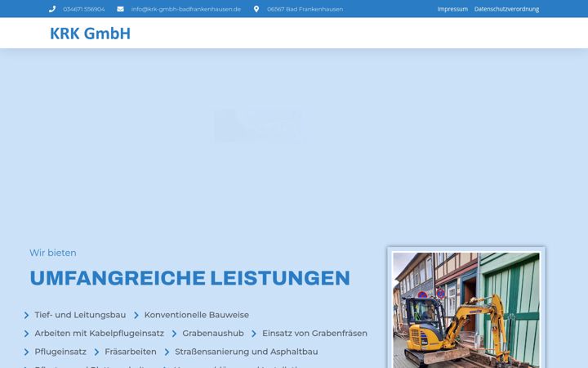Select the text Grabenaushub

tap(213, 334)
